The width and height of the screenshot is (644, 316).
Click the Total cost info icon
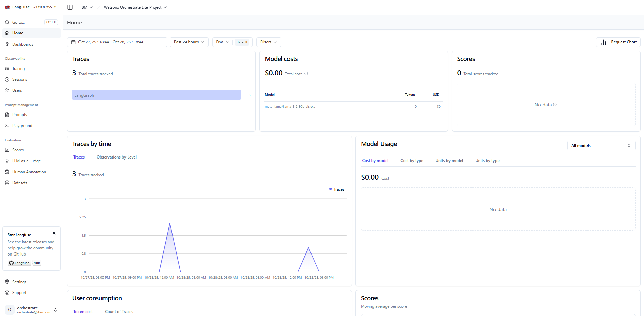pos(306,74)
